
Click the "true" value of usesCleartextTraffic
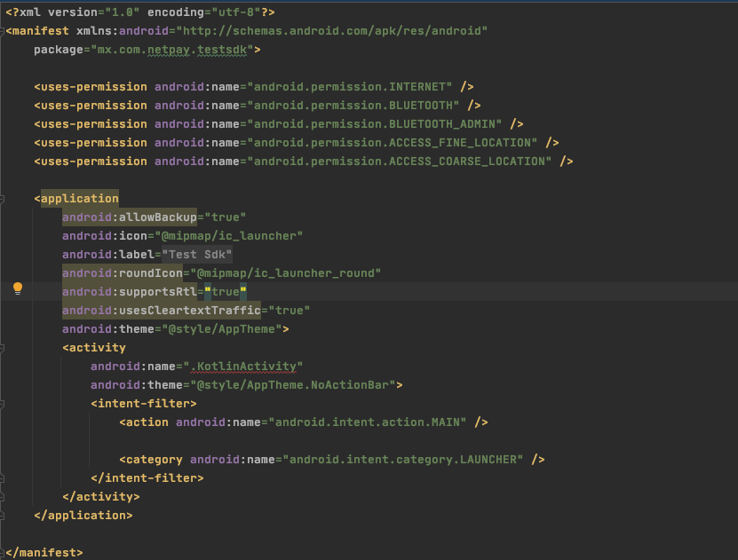pos(290,311)
